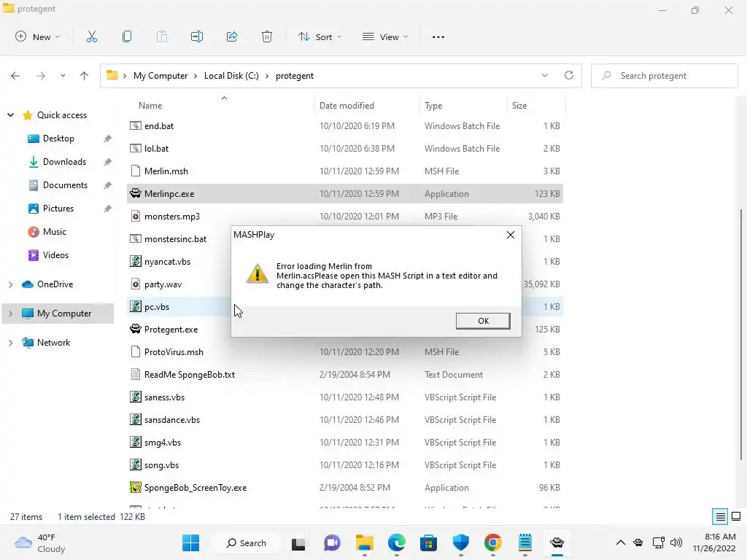Open the Sort dropdown menu
Viewport: 747px width, 560px height.
(x=320, y=36)
